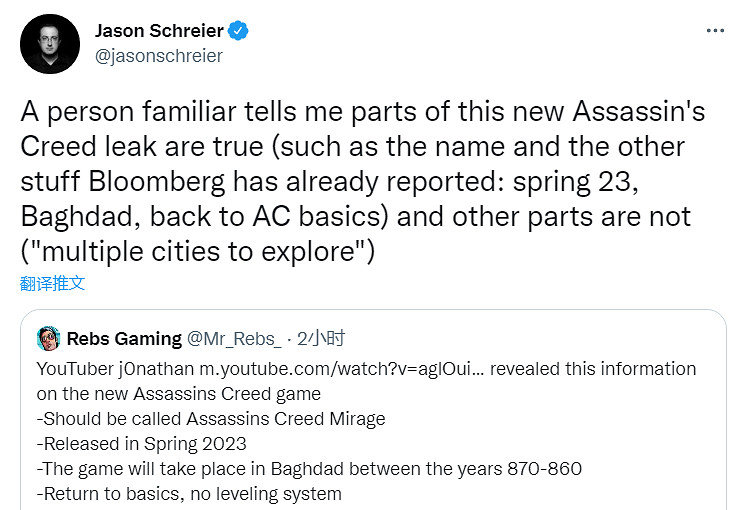Click the "Should be called Assassins Creed Mirage" line
The width and height of the screenshot is (730, 510).
210,418
